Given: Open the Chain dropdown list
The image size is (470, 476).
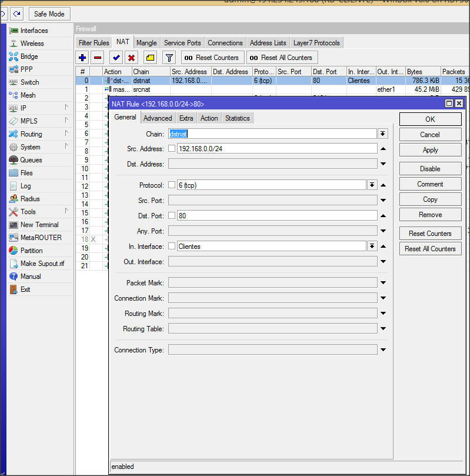Looking at the screenshot, I should pyautogui.click(x=383, y=134).
